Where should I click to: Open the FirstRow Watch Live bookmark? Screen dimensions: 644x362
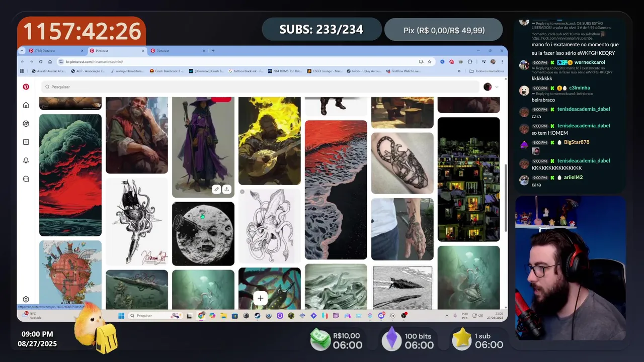pos(403,71)
